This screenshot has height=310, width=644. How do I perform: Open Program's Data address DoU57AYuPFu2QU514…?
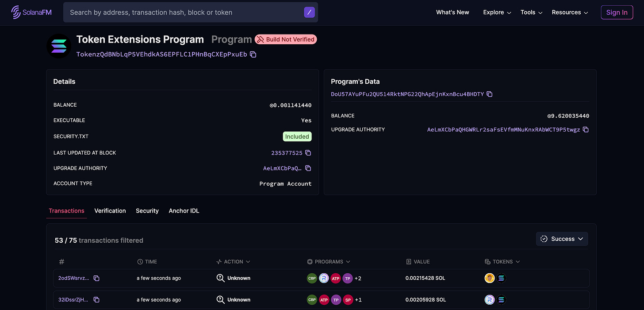point(407,94)
